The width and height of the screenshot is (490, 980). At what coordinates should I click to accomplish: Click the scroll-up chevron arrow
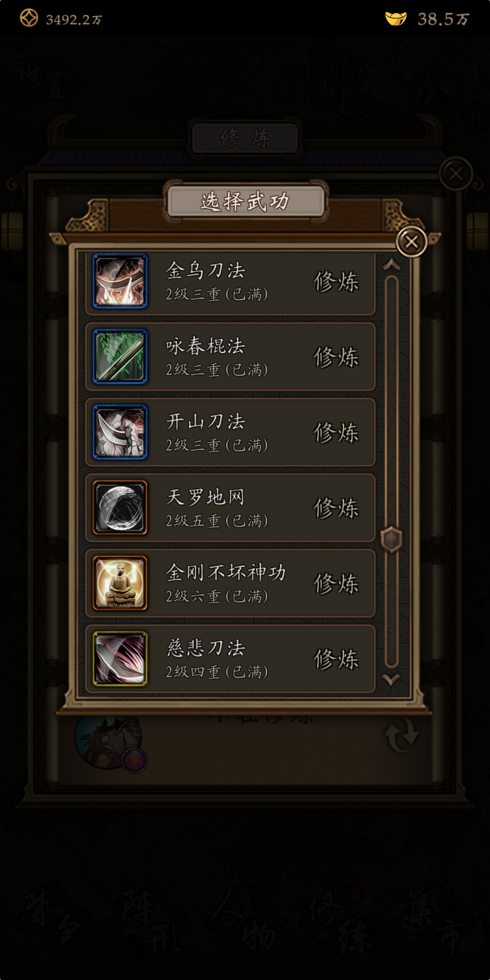[x=392, y=265]
